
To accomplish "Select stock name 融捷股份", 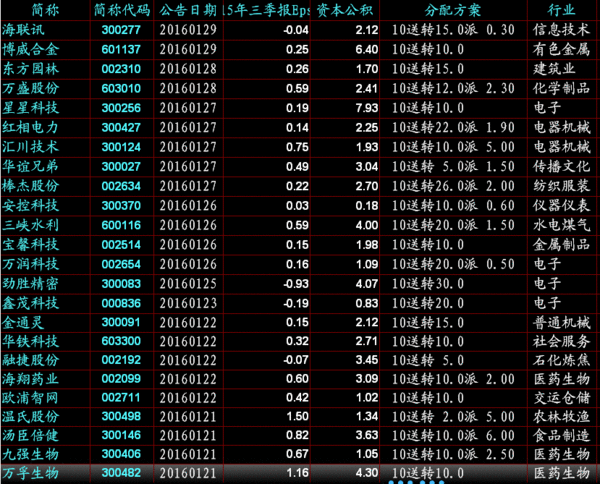I will [x=31, y=360].
